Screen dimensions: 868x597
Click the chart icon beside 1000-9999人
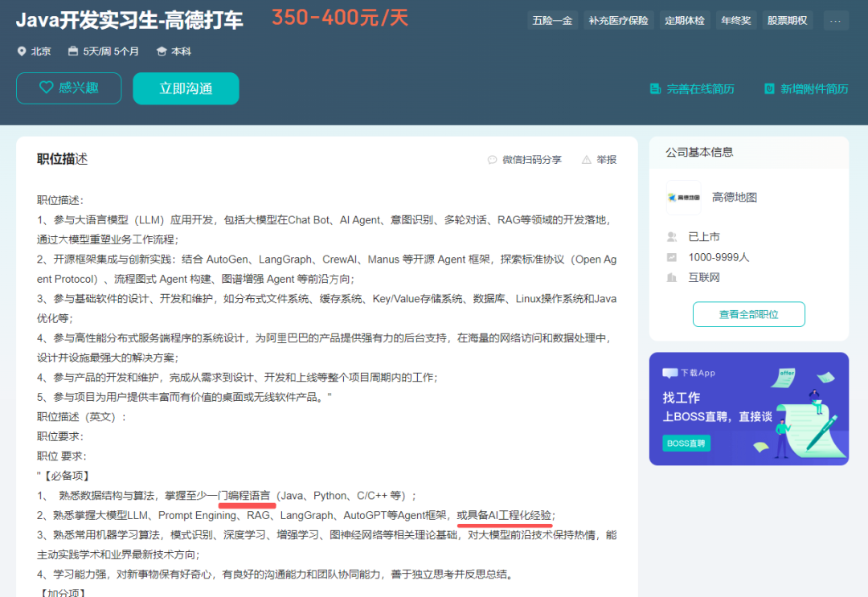coord(671,257)
